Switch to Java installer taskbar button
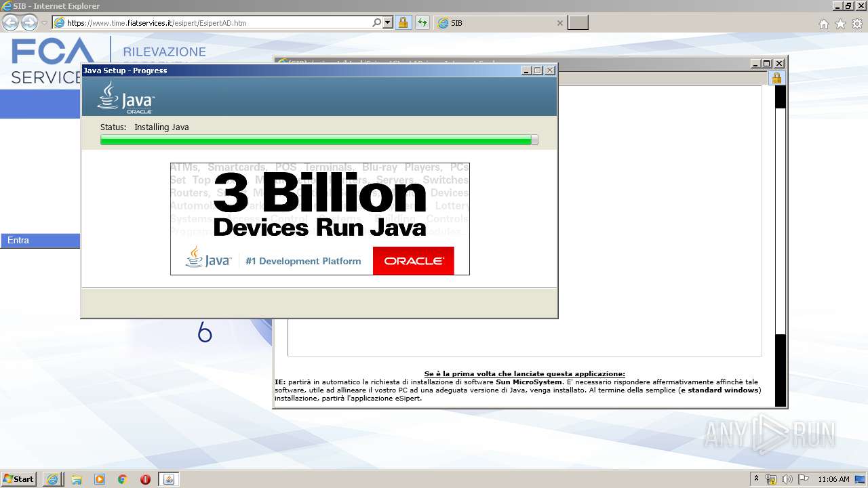Image resolution: width=868 pixels, height=488 pixels. 169,479
